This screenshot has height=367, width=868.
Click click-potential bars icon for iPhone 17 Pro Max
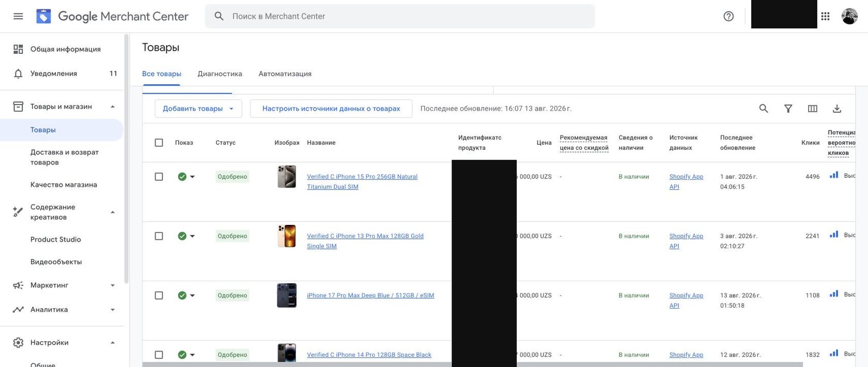click(x=833, y=294)
